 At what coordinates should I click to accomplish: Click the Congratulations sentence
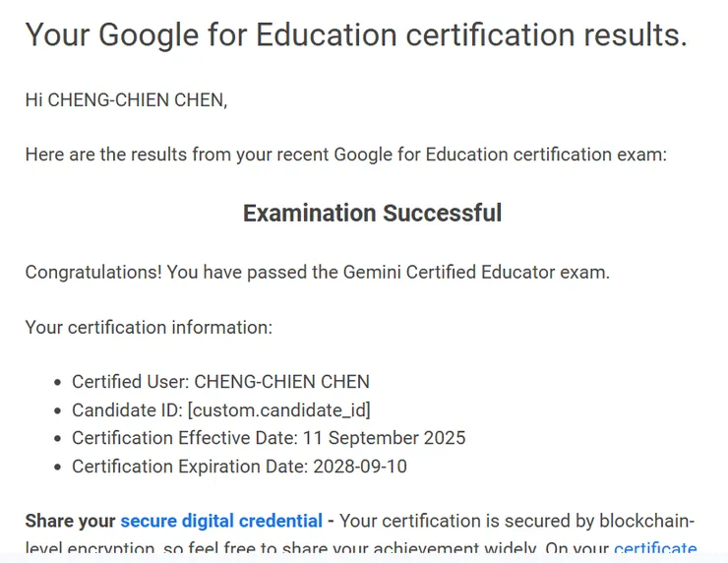tap(317, 272)
